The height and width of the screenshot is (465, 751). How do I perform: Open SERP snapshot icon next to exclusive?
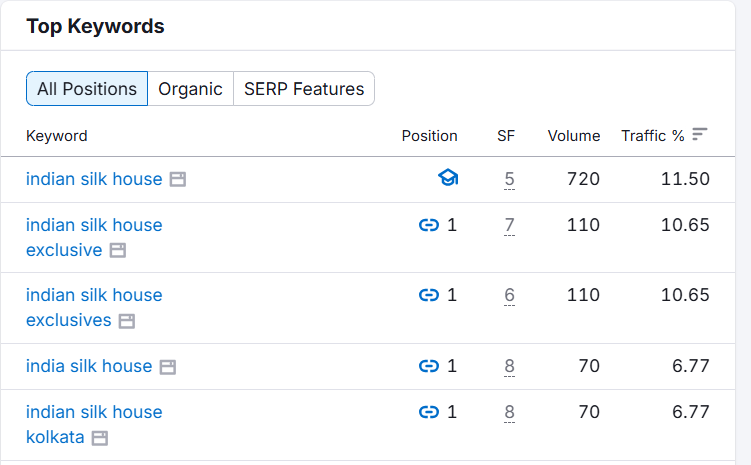coord(118,250)
